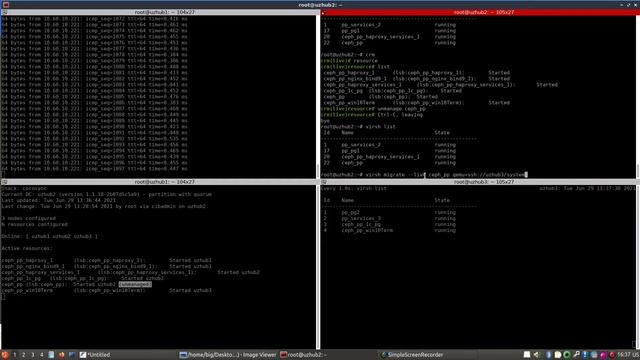Click the red tray icon beside the clock
Image resolution: width=640 pixels, height=360 pixels.
(x=611, y=355)
